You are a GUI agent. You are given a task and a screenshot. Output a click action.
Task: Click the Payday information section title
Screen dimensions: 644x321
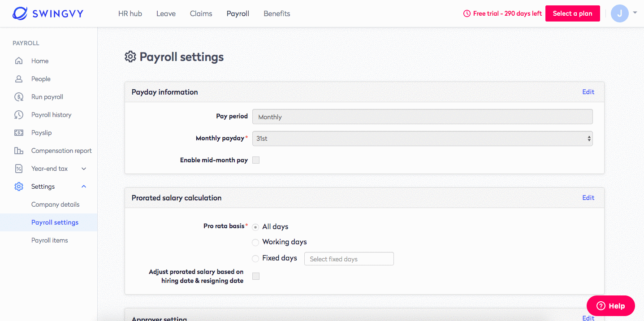164,92
